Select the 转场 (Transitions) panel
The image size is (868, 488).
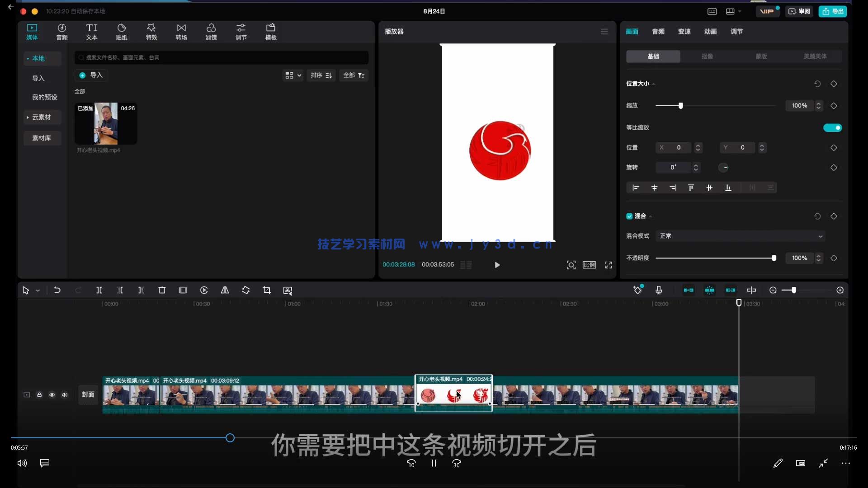click(x=181, y=32)
